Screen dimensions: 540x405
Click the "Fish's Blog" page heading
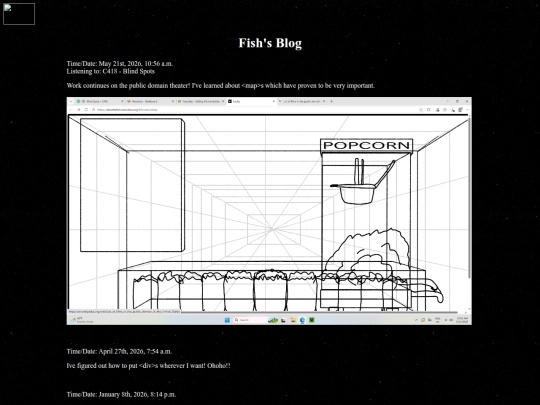(x=270, y=43)
